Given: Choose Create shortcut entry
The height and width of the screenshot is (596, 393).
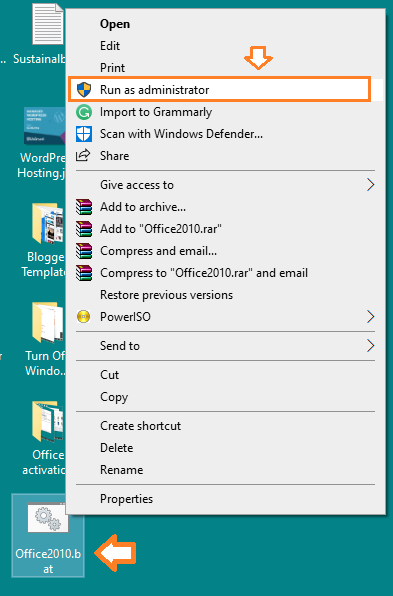Looking at the screenshot, I should click(x=141, y=426).
